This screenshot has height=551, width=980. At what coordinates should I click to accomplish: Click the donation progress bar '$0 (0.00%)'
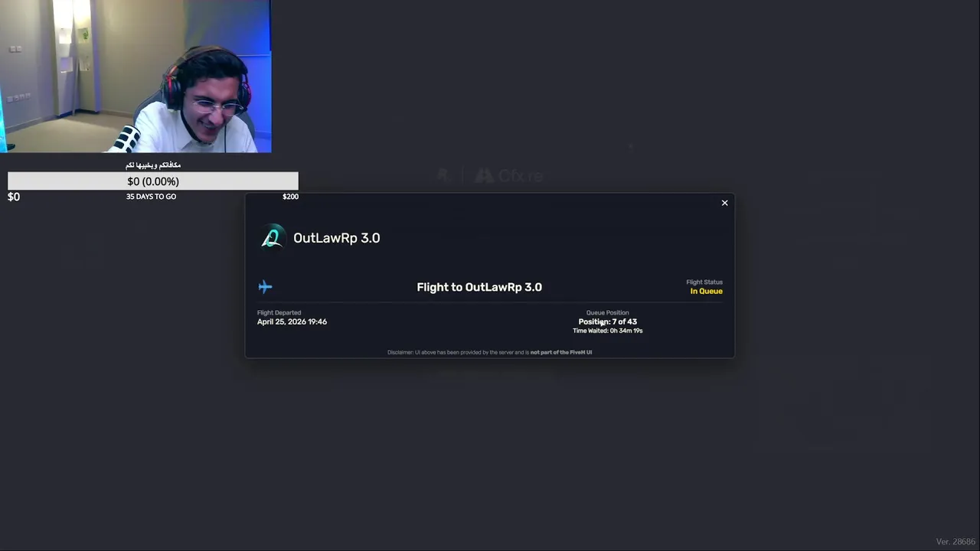point(153,181)
